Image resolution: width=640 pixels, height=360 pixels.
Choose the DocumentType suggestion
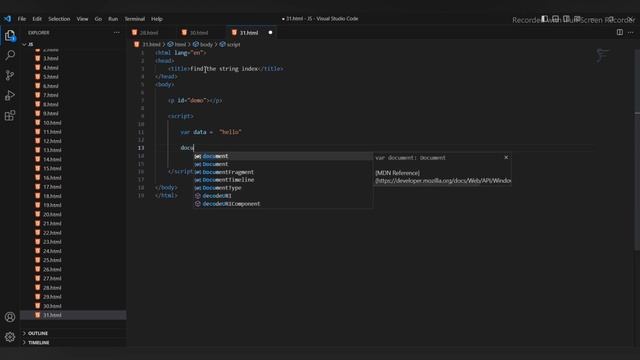282,188
